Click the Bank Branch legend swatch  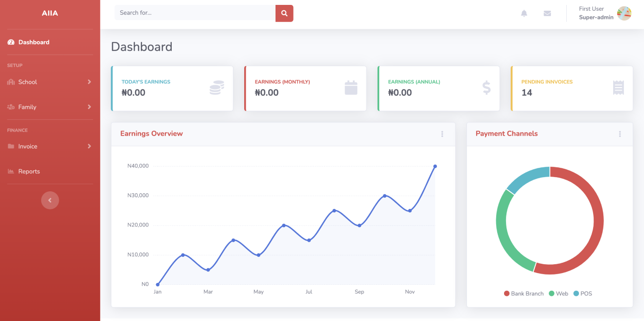pos(506,293)
